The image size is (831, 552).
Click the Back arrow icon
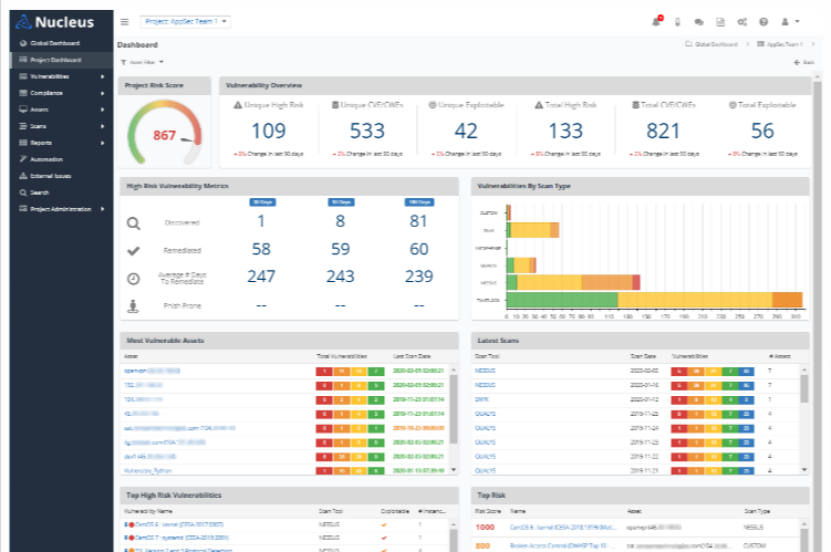click(797, 63)
